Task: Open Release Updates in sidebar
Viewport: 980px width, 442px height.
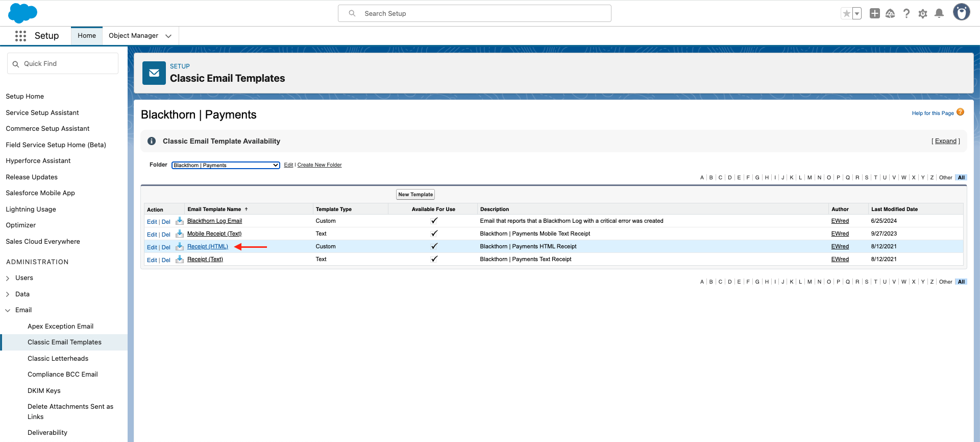Action: pyautogui.click(x=32, y=177)
